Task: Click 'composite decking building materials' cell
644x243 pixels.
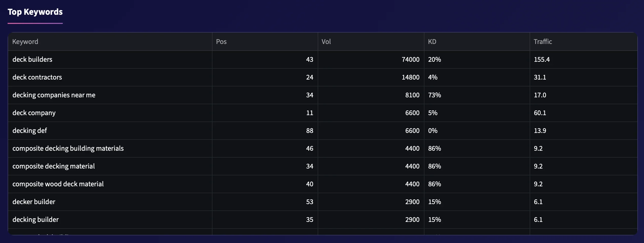Action: pos(68,148)
